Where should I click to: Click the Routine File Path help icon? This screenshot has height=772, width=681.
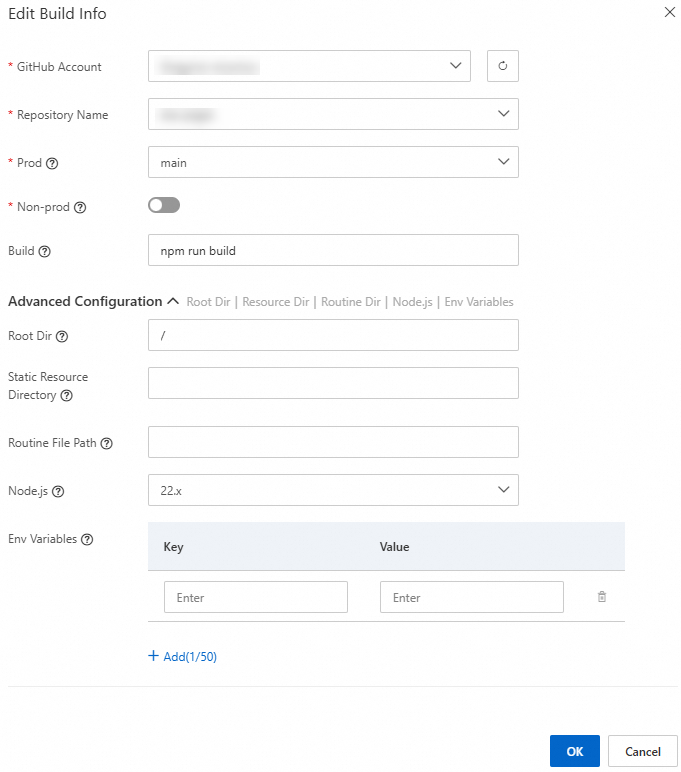[106, 443]
